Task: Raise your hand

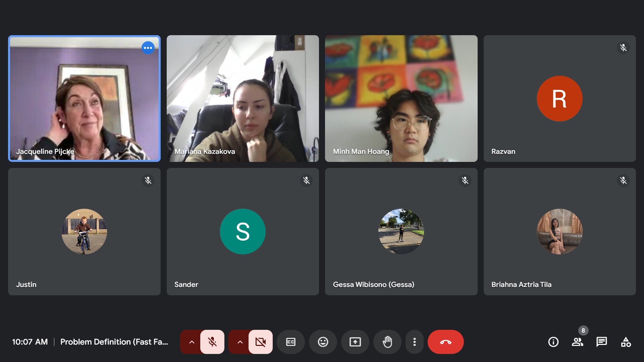Action: point(387,342)
